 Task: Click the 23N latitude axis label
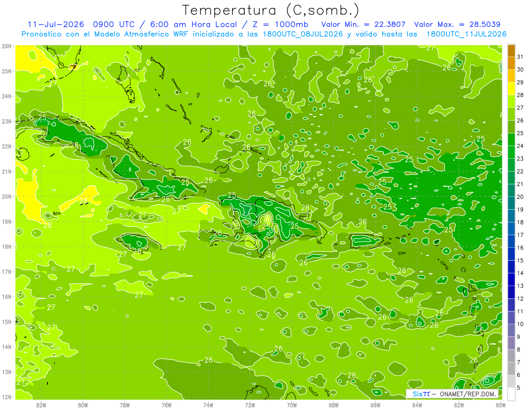(7, 121)
